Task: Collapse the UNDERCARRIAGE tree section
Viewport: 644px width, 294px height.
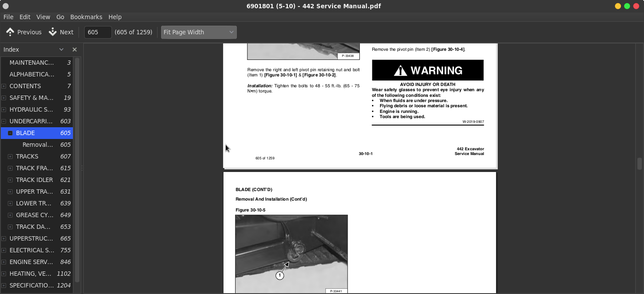Action: 4,121
